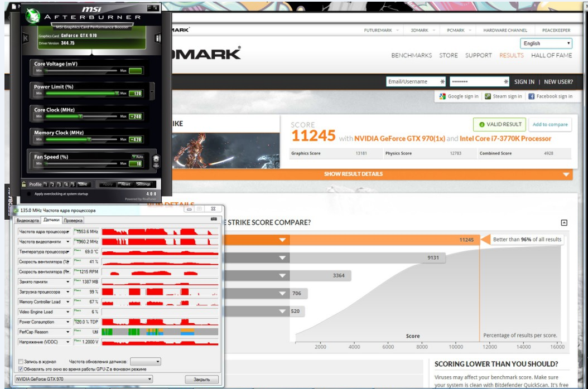Load Afterburner profile slot 4
The width and height of the screenshot is (588, 389).
point(66,184)
